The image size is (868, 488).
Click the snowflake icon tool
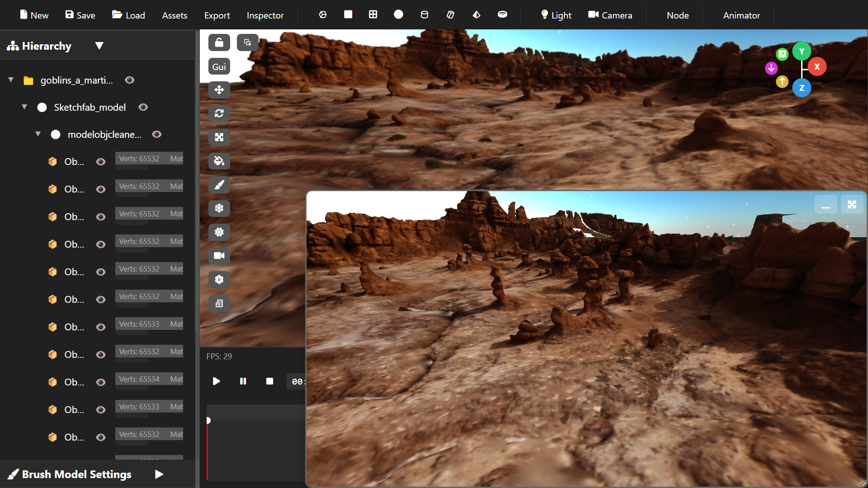point(219,208)
